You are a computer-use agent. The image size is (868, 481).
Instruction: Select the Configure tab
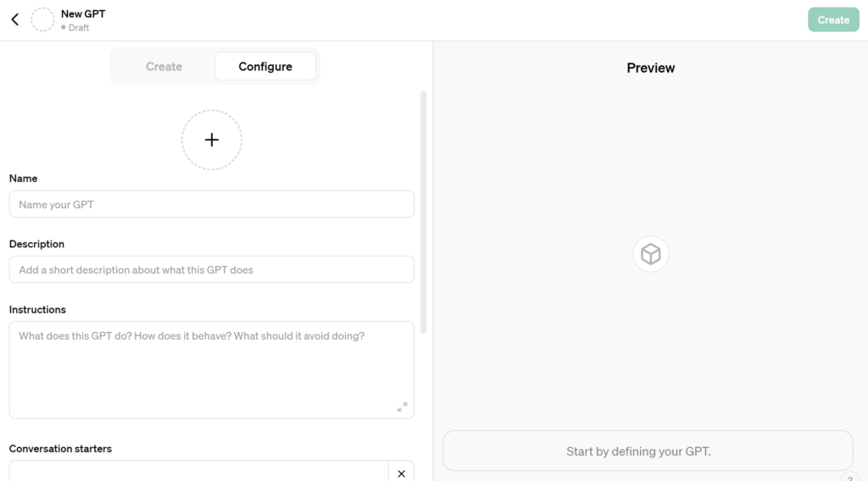click(265, 66)
